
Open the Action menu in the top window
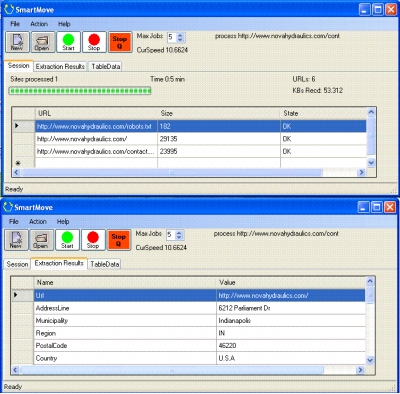pos(39,24)
